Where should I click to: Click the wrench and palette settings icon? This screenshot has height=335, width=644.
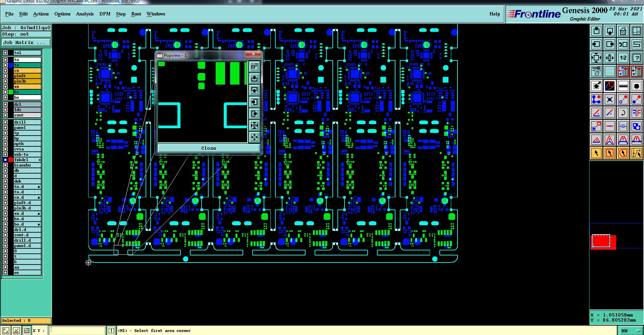(x=596, y=71)
